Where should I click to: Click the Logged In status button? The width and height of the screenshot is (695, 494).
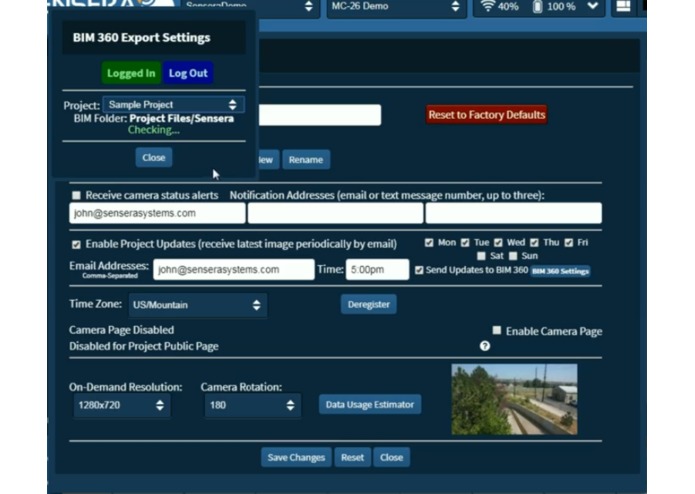131,73
